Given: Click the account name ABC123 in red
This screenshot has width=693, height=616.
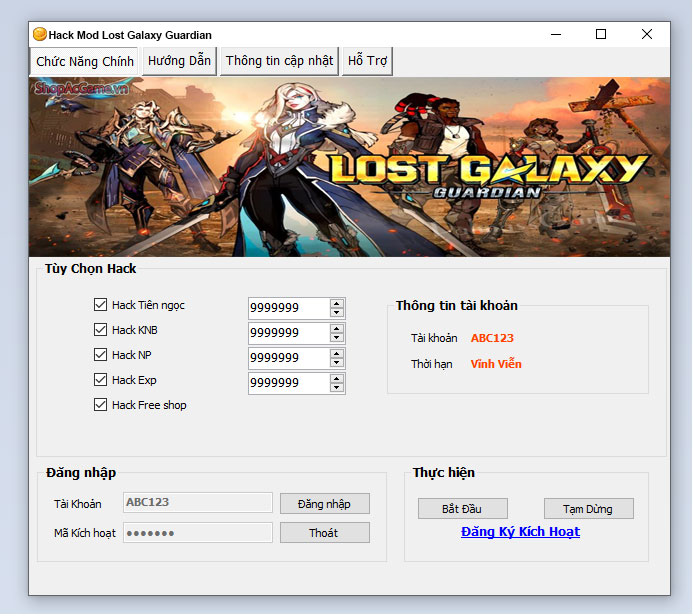Looking at the screenshot, I should 492,338.
